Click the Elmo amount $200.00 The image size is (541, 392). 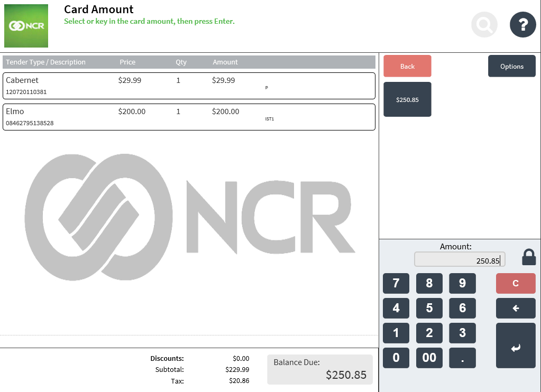pyautogui.click(x=226, y=111)
